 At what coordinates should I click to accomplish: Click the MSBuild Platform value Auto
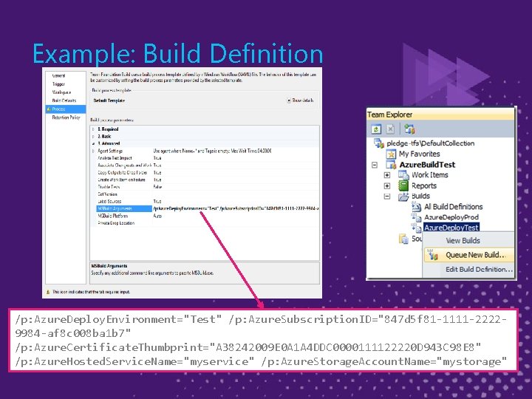pos(157,216)
